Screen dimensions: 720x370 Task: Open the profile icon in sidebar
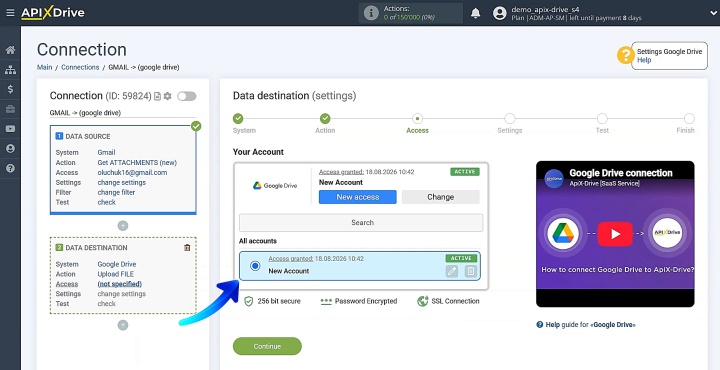[10, 149]
